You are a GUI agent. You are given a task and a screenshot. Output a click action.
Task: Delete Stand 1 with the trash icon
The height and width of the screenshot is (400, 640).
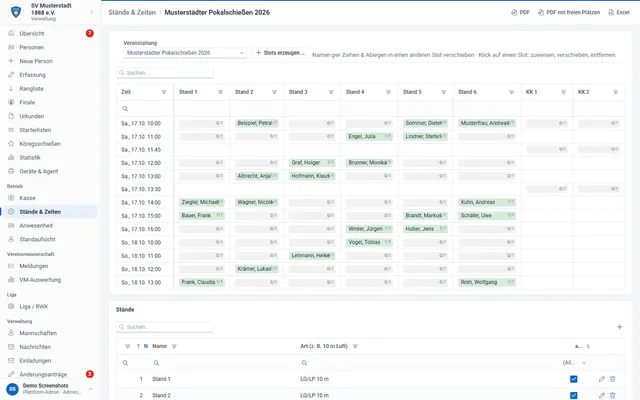point(613,379)
